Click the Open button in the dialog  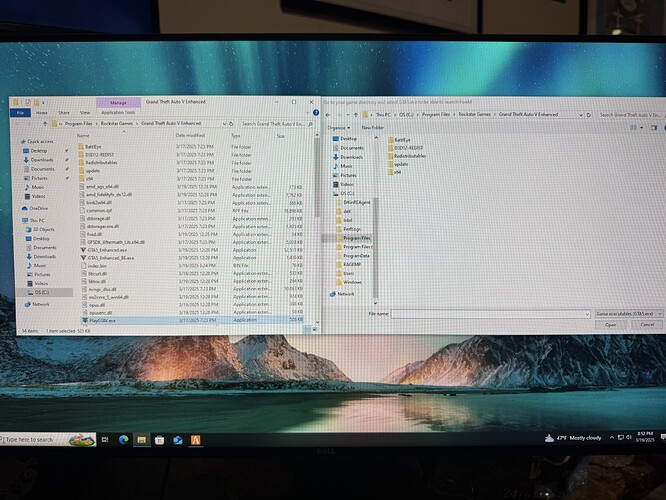coord(610,325)
